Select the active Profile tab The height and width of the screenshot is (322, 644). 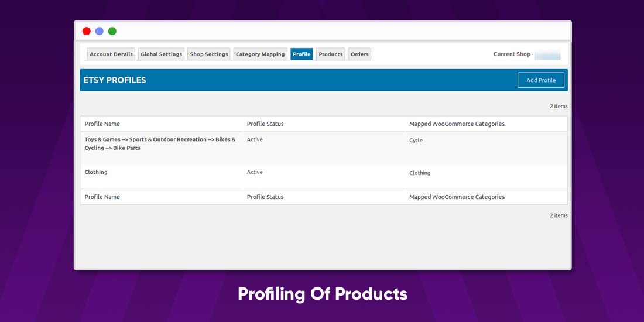pyautogui.click(x=302, y=54)
